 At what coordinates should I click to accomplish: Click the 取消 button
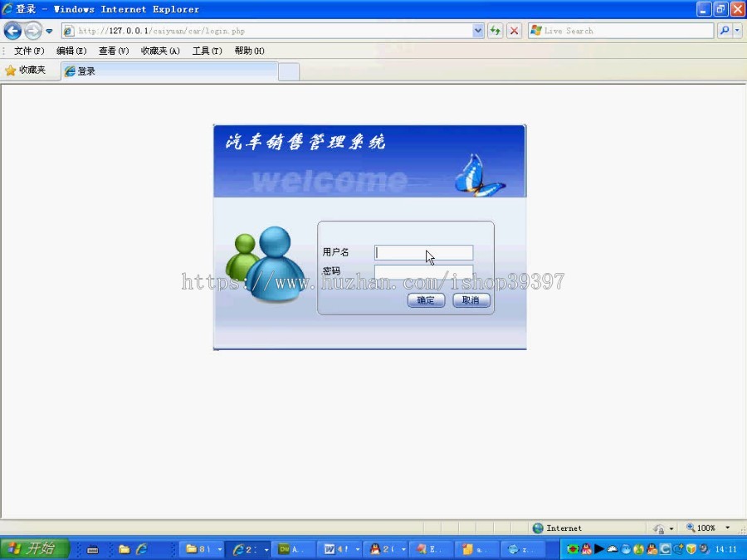(x=471, y=300)
